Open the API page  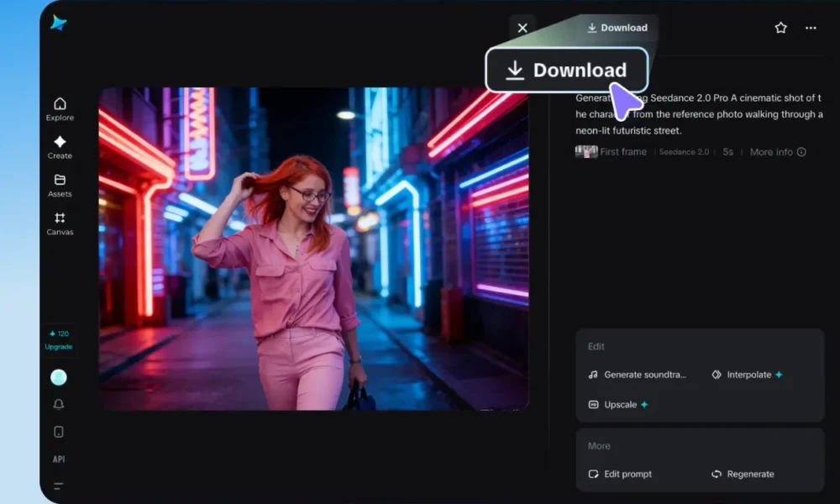[59, 459]
